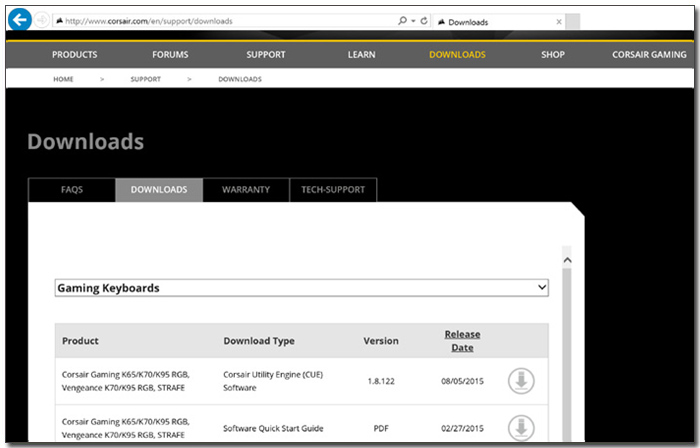Click the release date '08/05/2015'

pyautogui.click(x=462, y=381)
